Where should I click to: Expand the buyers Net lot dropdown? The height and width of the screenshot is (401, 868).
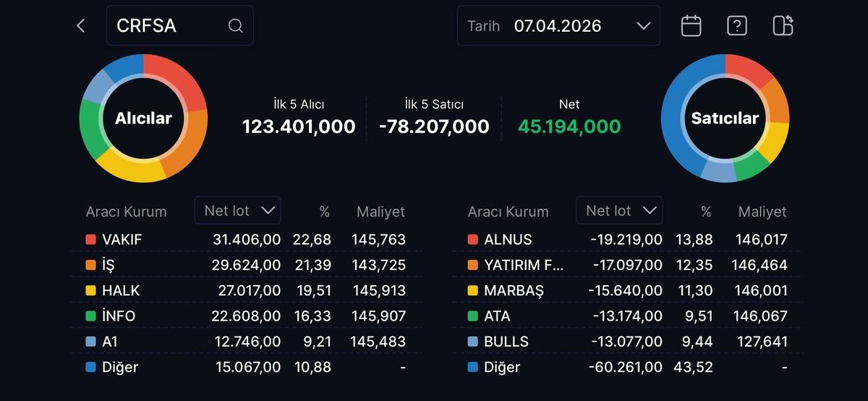click(238, 211)
